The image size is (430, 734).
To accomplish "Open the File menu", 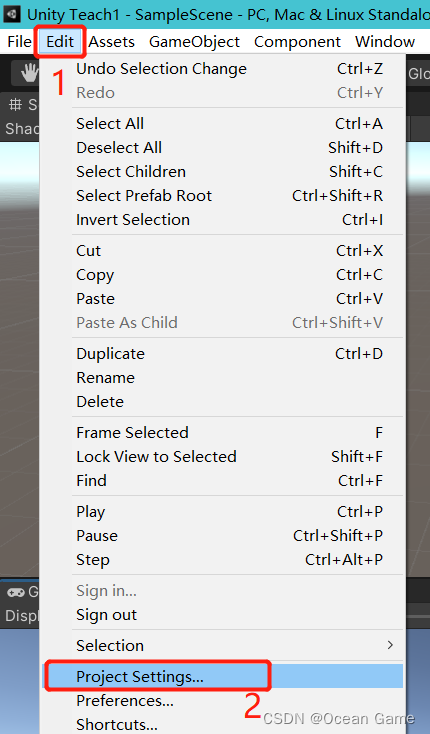I will click(19, 42).
